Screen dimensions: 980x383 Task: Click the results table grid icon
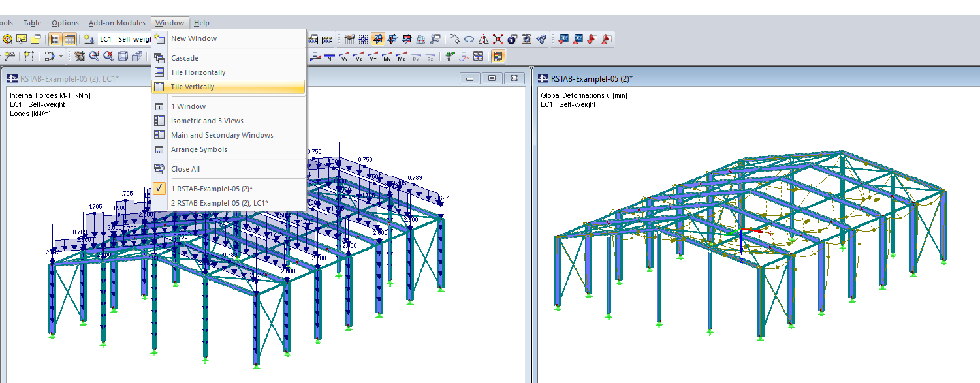click(x=479, y=56)
